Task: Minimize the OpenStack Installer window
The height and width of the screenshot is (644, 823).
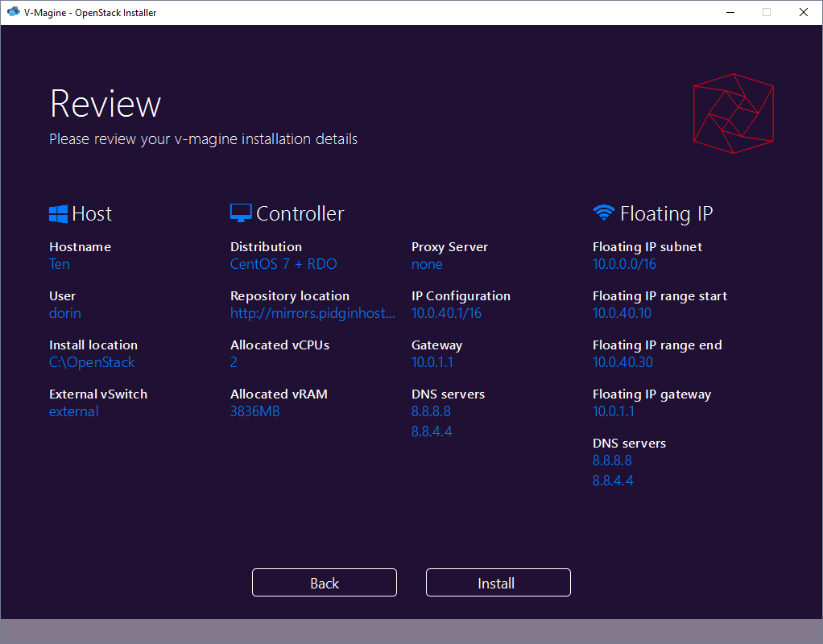Action: click(730, 12)
